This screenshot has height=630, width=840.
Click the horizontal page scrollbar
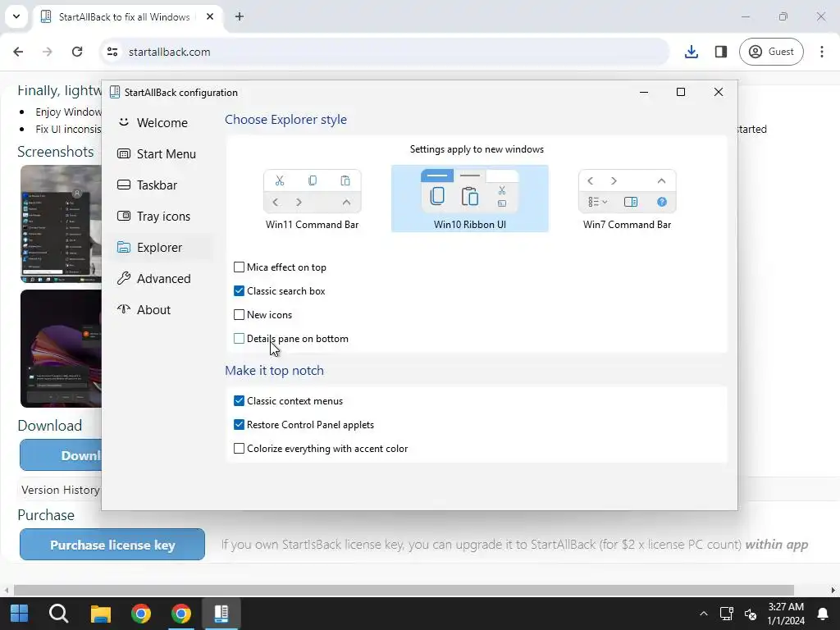[403, 591]
